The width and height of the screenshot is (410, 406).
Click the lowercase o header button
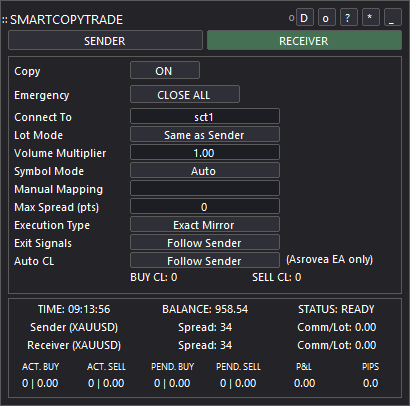point(326,18)
